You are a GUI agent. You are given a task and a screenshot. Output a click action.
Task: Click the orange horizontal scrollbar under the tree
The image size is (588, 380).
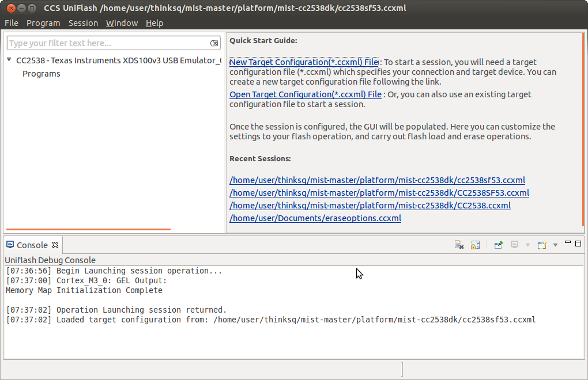pos(89,229)
